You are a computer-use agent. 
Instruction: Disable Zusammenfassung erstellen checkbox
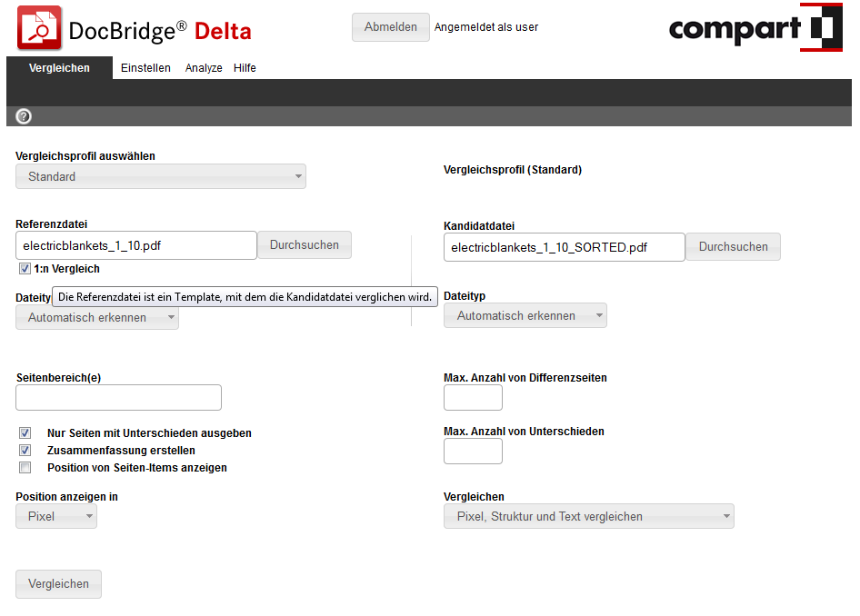pos(25,451)
